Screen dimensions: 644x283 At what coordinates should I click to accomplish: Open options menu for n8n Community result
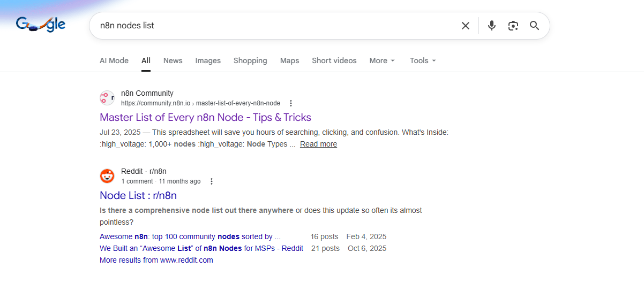(x=291, y=103)
